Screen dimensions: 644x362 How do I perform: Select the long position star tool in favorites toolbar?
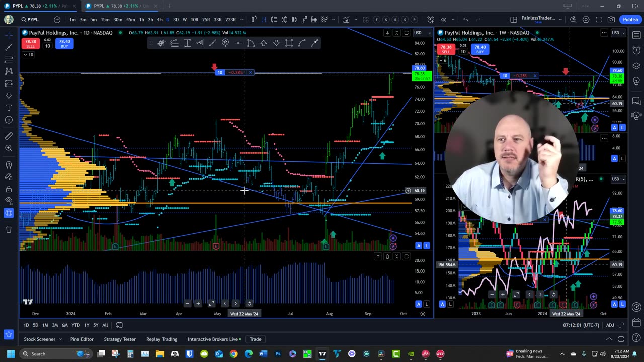(x=225, y=43)
